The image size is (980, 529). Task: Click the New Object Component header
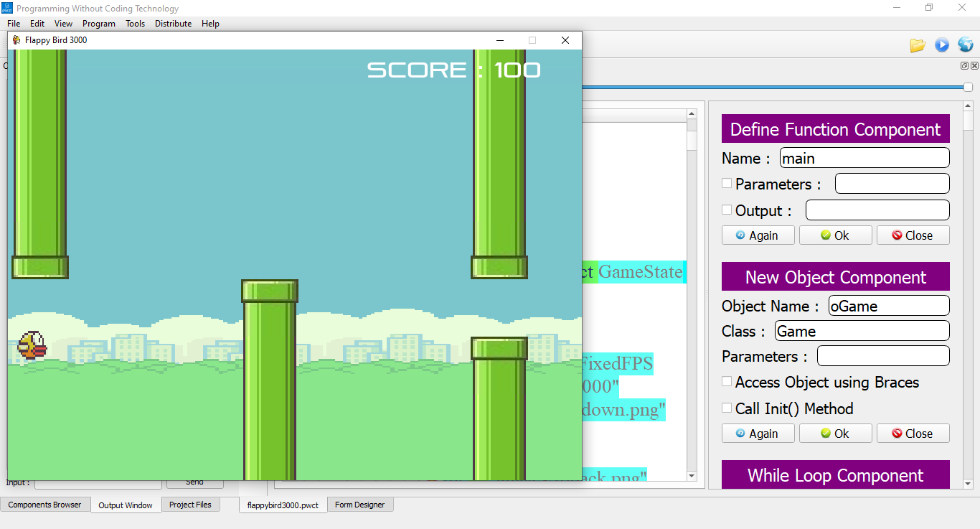click(x=836, y=277)
